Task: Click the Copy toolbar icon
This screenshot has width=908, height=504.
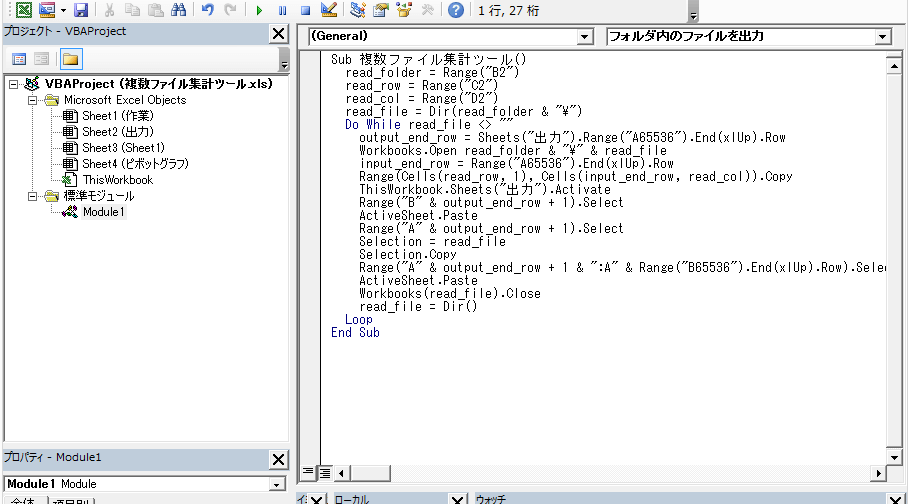Action: pyautogui.click(x=132, y=10)
